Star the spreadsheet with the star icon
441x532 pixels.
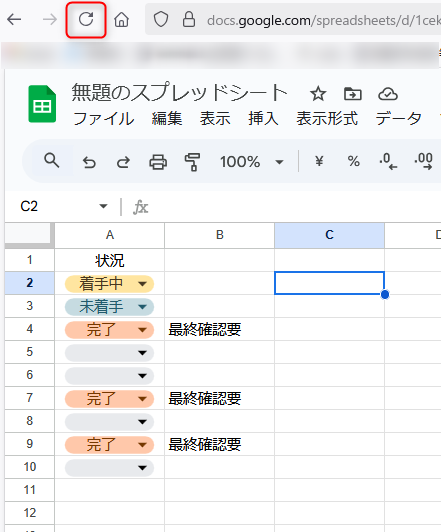318,94
